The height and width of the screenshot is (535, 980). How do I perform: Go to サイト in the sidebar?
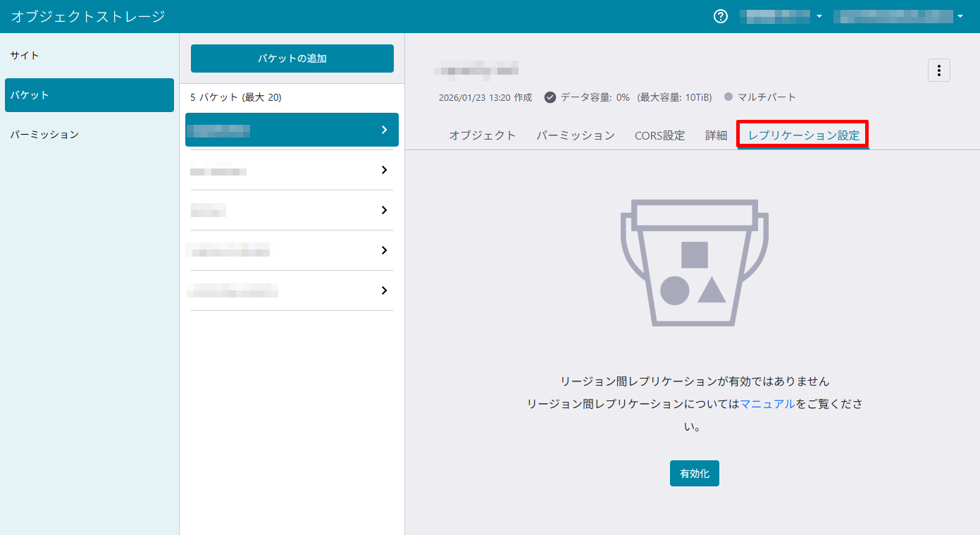coord(25,55)
